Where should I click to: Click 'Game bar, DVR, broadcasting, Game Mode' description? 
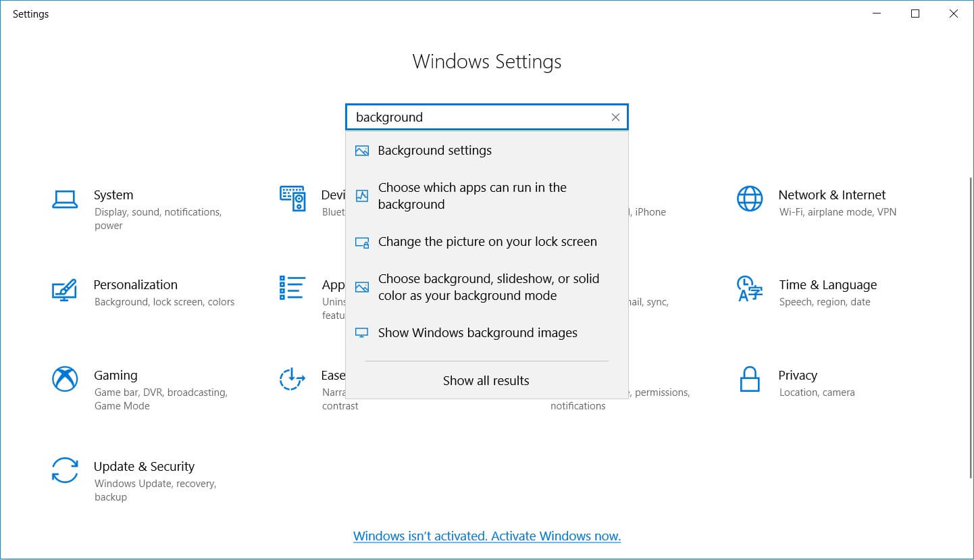(x=161, y=399)
